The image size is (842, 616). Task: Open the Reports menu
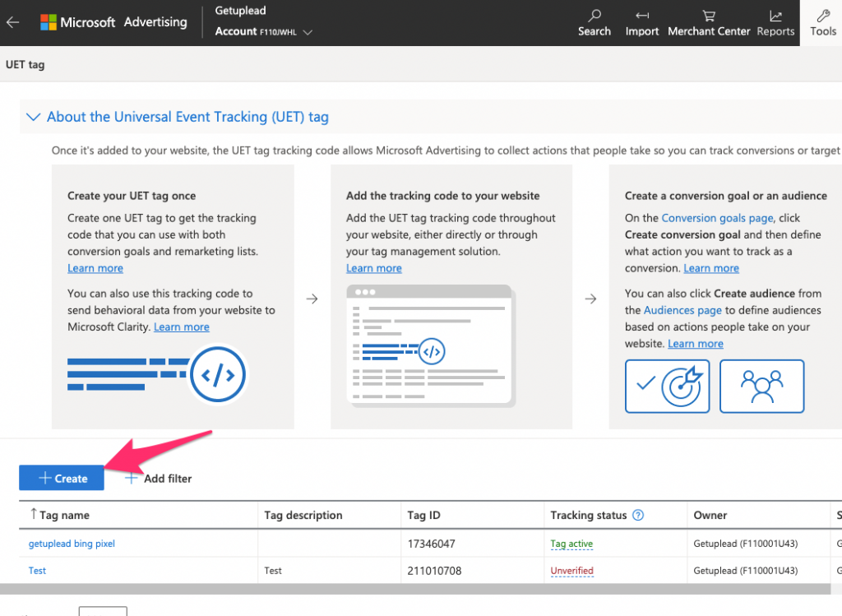tap(775, 23)
